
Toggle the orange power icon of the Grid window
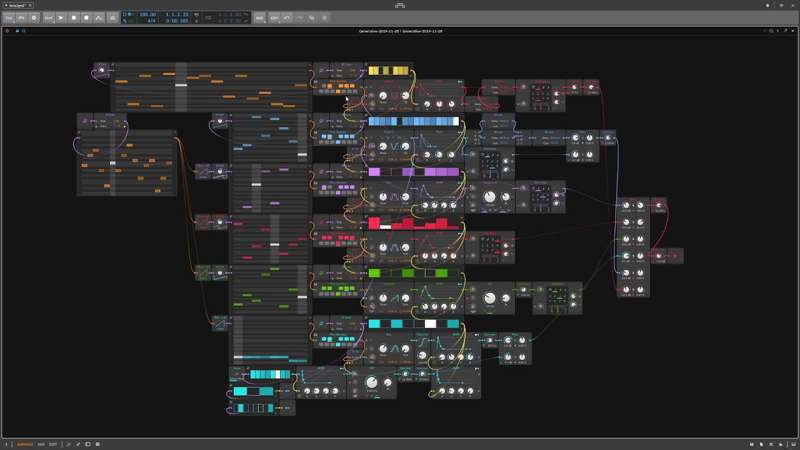click(7, 31)
